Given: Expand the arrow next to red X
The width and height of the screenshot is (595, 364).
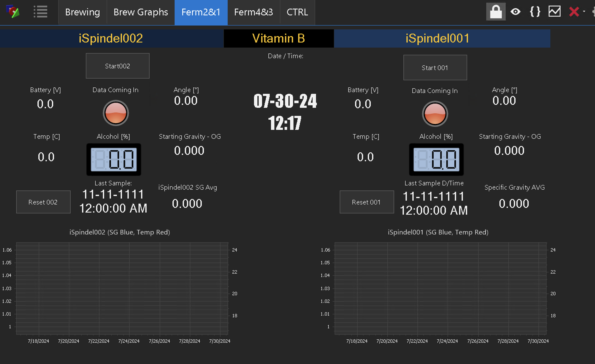Looking at the screenshot, I should [584, 11].
